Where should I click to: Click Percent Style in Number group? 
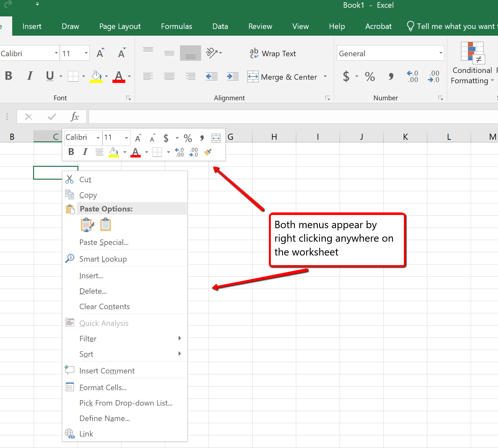[370, 76]
